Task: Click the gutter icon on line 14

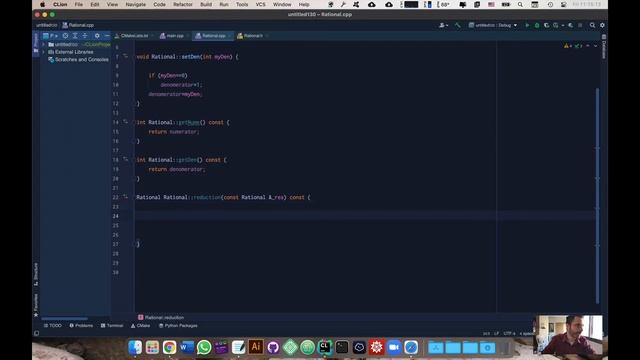Action: (x=126, y=122)
